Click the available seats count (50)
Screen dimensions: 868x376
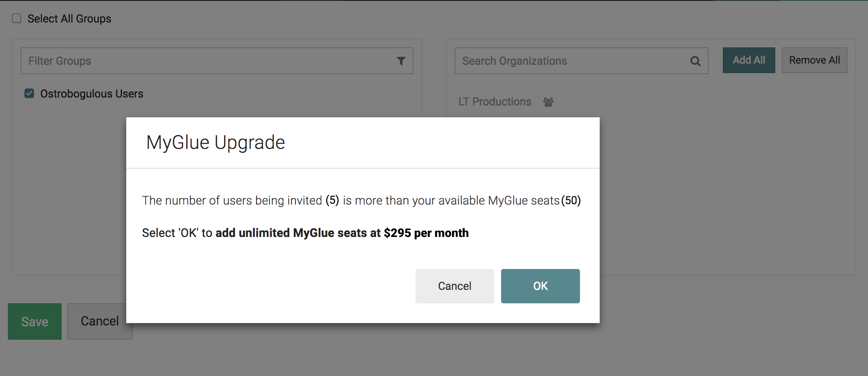tap(571, 200)
